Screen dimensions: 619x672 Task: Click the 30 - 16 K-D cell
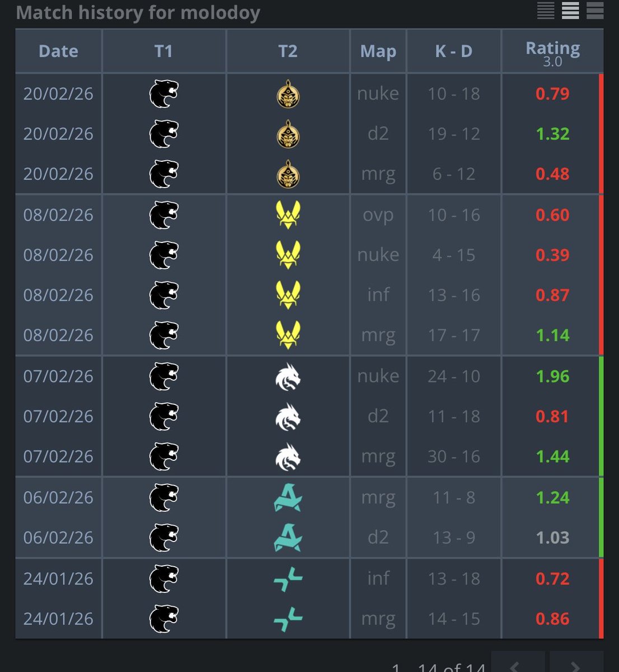454,456
